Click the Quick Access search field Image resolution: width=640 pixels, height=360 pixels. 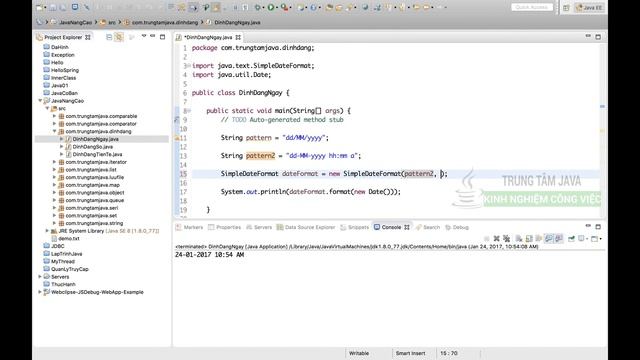[x=532, y=7]
